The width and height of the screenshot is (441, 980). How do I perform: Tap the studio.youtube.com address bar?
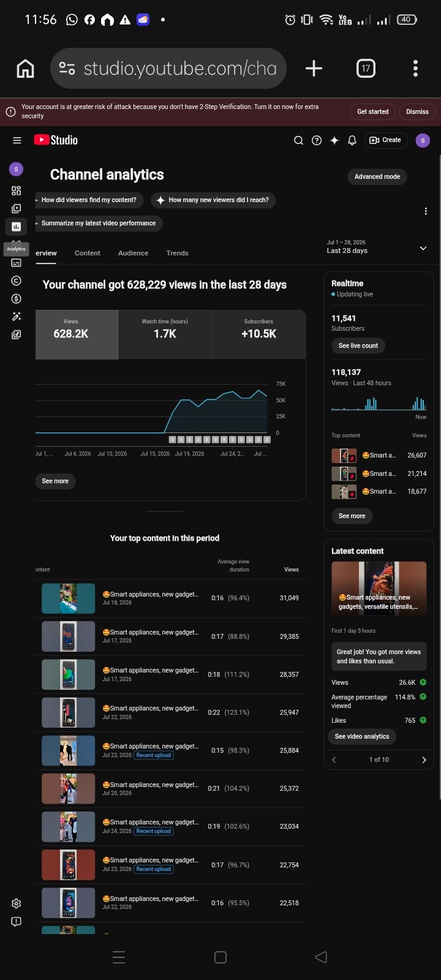(168, 69)
